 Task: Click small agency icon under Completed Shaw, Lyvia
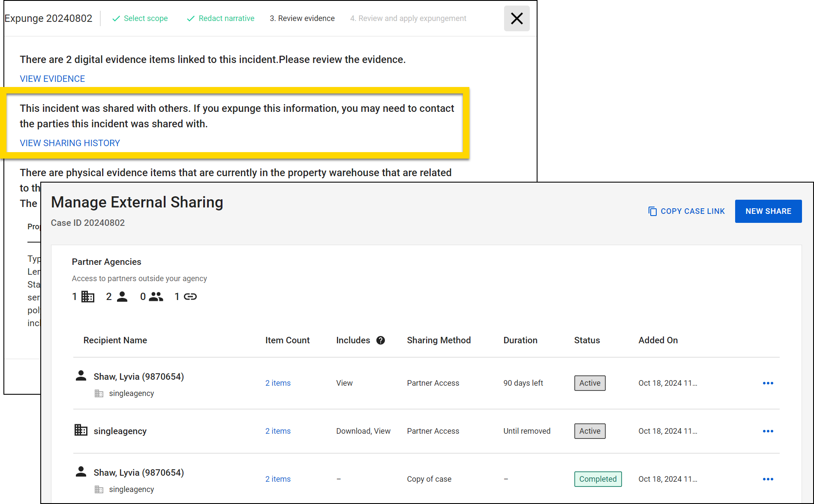99,489
